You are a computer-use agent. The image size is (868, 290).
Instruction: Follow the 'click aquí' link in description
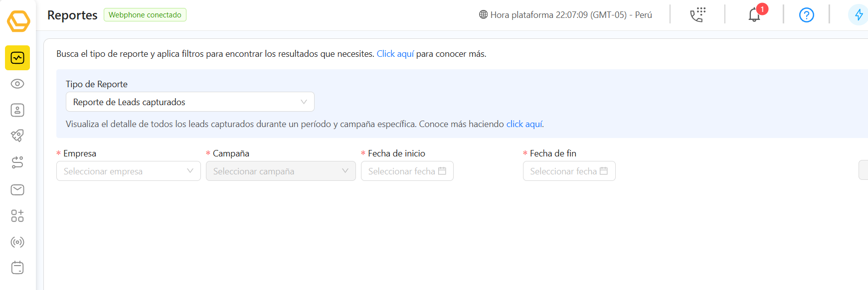click(x=524, y=124)
